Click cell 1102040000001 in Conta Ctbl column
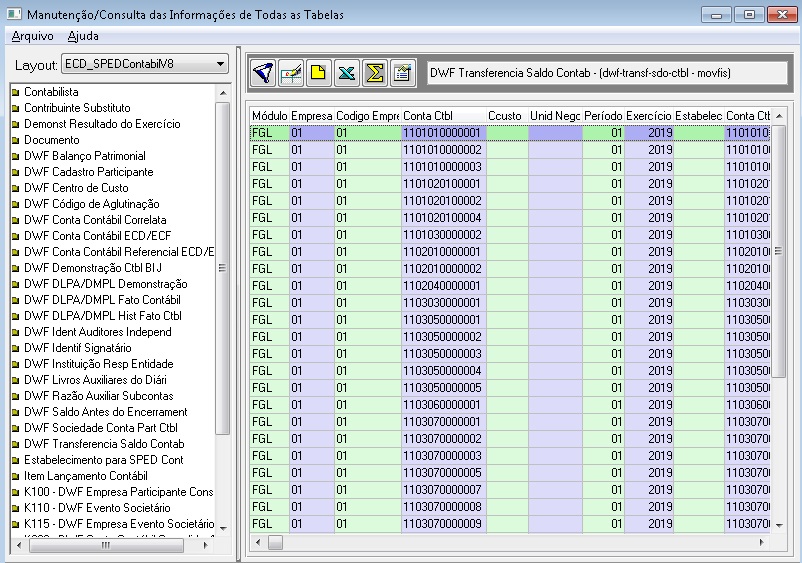The image size is (802, 563). point(443,286)
